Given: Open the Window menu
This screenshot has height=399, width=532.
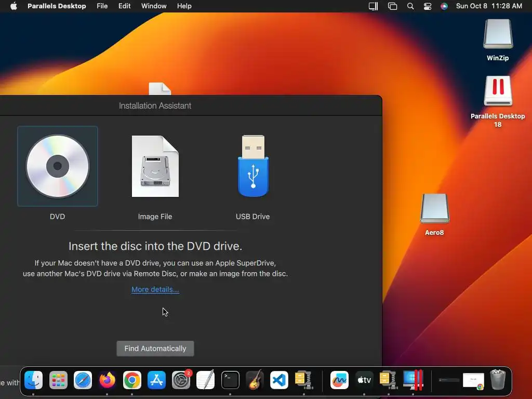Looking at the screenshot, I should [x=154, y=6].
